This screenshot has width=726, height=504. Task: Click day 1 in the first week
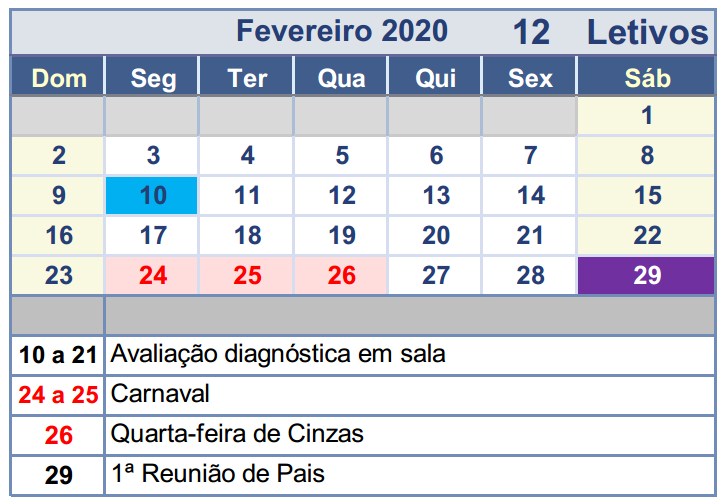[x=647, y=115]
